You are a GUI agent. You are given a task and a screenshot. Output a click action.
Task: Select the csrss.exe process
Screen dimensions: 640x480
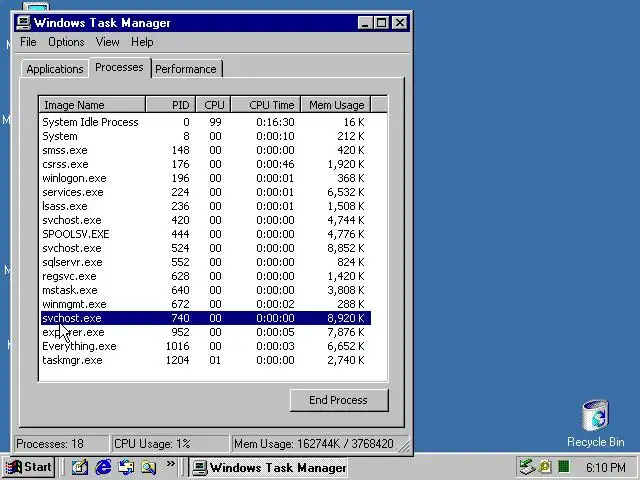[x=206, y=164]
